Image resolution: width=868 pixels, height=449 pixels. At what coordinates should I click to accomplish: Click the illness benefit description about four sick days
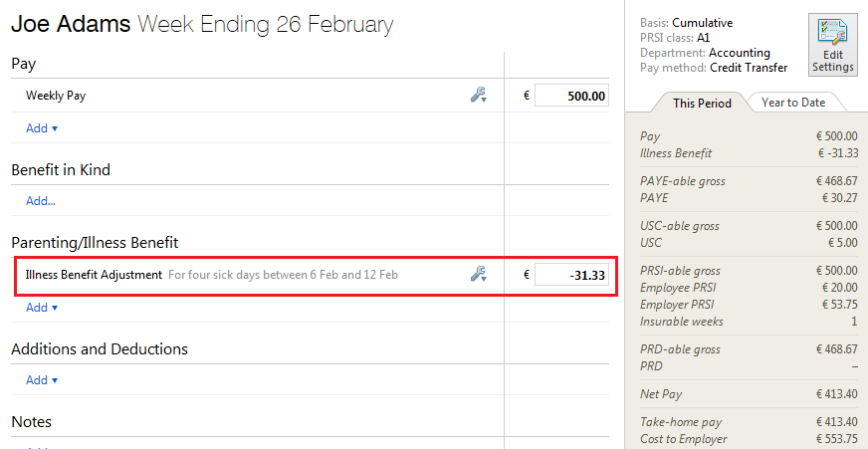283,275
